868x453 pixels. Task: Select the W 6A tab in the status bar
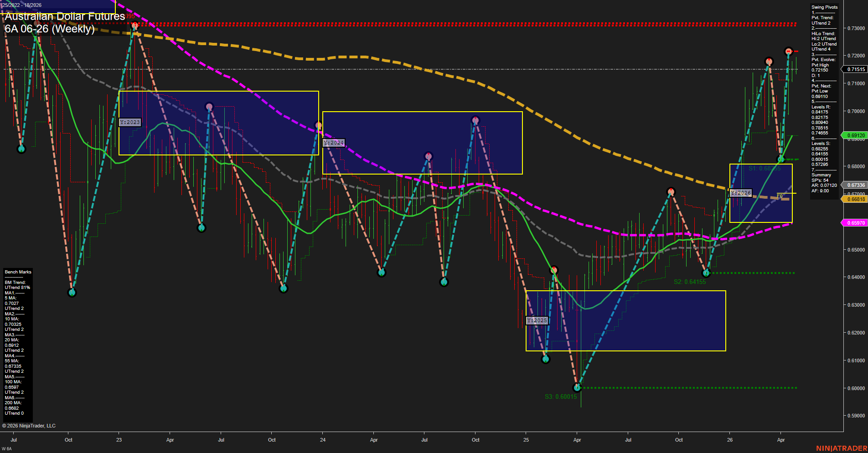(5, 448)
